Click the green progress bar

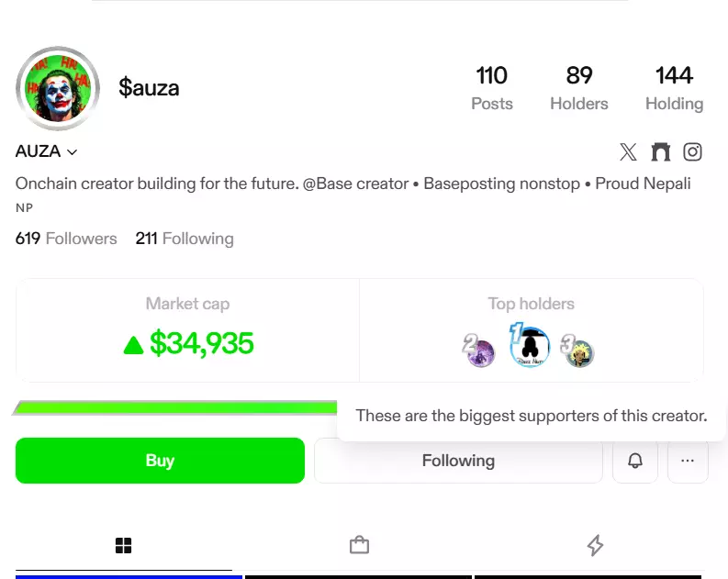pyautogui.click(x=175, y=407)
